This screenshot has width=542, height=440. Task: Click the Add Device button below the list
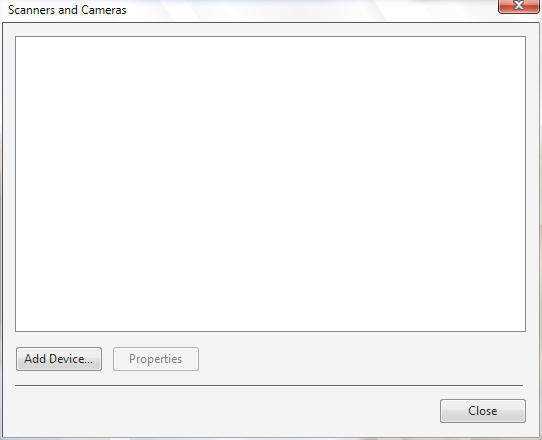(x=59, y=359)
